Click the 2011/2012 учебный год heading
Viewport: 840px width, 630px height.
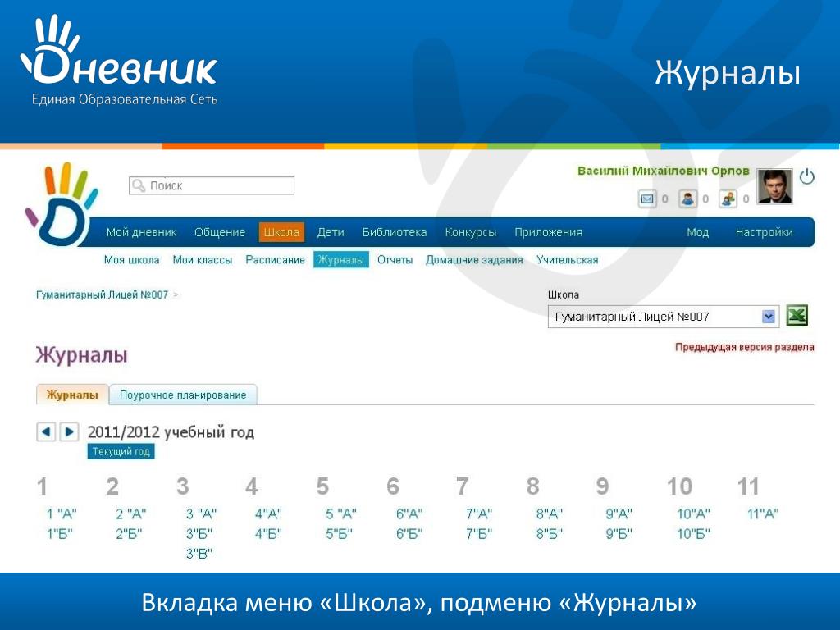pyautogui.click(x=171, y=431)
